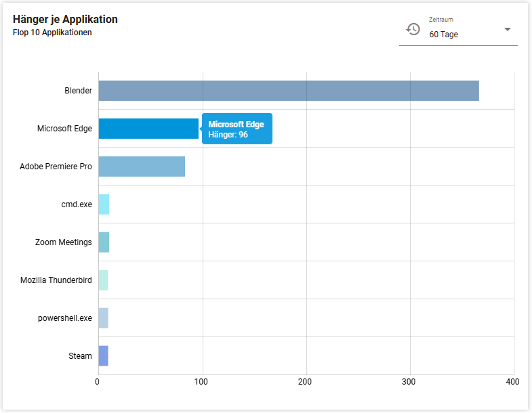Click the Adobe Premiere Pro label
Viewport: 532px width, 413px height.
56,167
